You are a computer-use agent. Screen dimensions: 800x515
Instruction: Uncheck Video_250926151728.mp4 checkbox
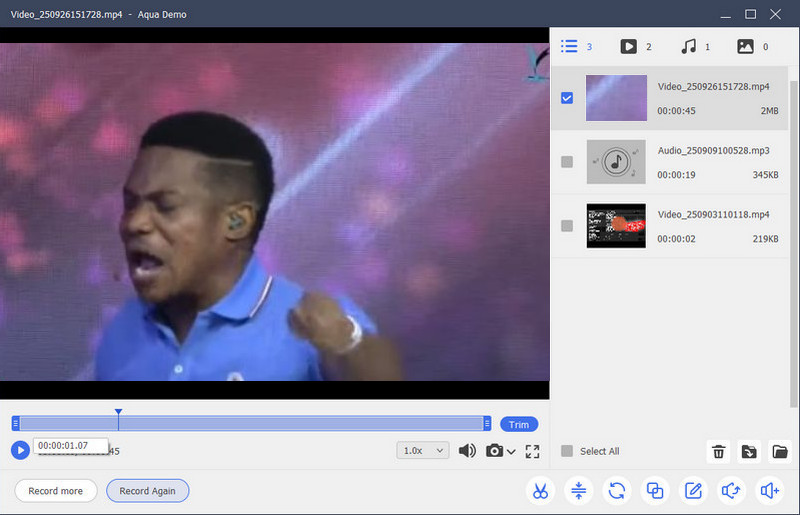[567, 98]
